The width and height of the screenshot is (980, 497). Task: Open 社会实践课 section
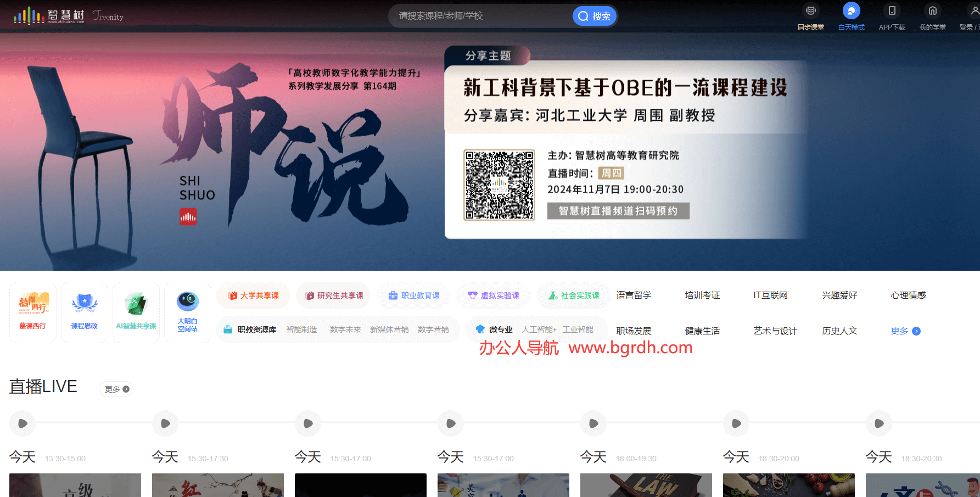[573, 295]
